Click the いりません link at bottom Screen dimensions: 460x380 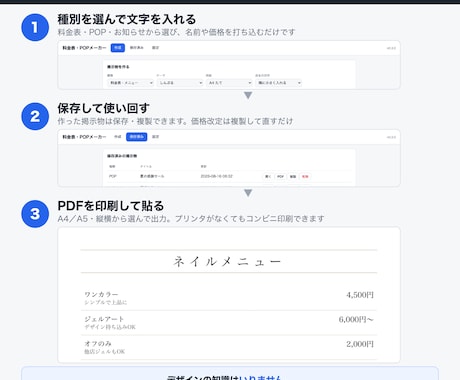[x=260, y=377]
